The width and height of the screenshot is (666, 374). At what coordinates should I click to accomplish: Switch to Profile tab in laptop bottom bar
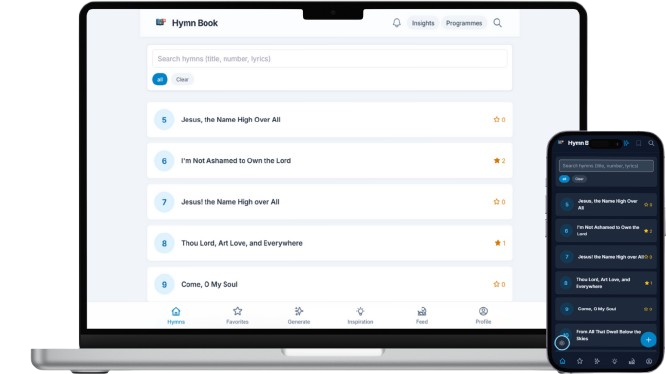(x=483, y=315)
